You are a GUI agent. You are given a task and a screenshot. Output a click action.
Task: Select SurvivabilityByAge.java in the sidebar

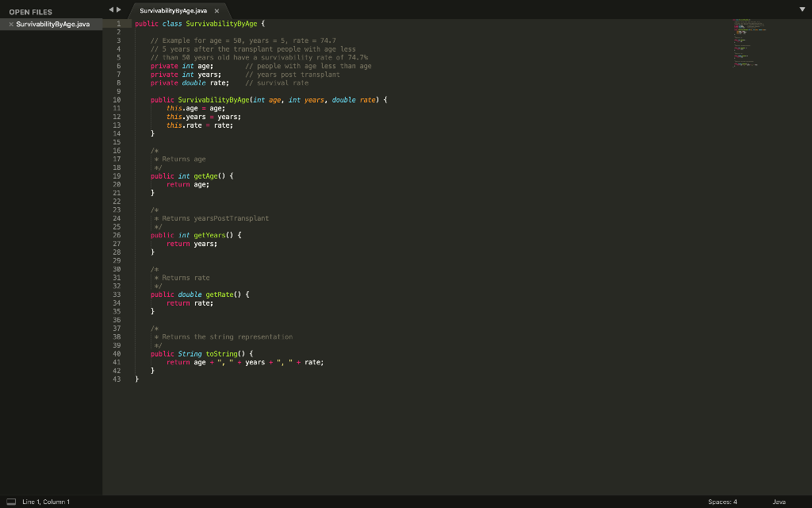53,25
